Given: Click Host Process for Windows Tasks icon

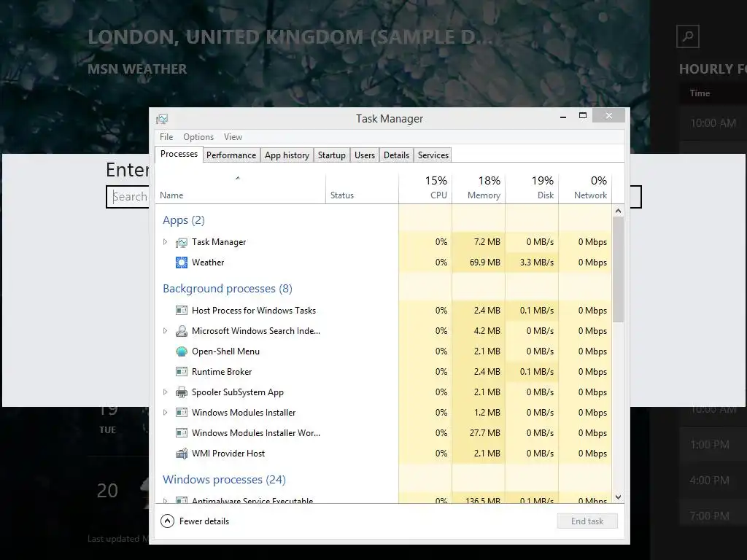Looking at the screenshot, I should [x=182, y=311].
